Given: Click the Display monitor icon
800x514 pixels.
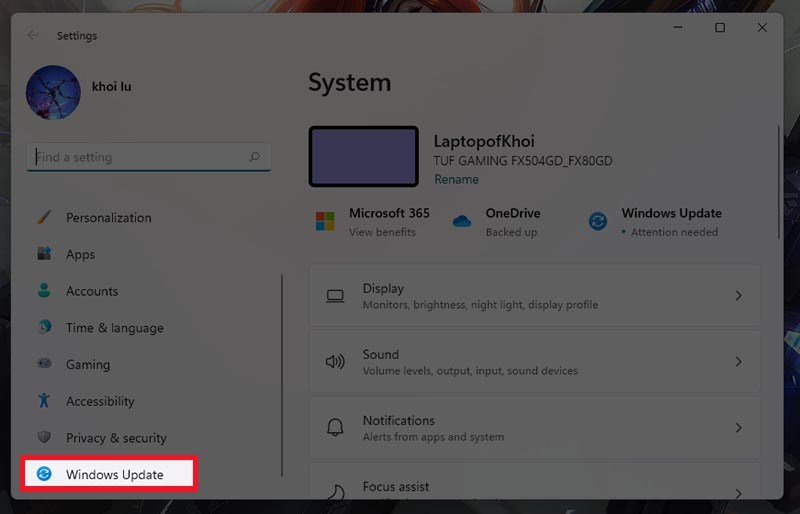Looking at the screenshot, I should click(335, 296).
